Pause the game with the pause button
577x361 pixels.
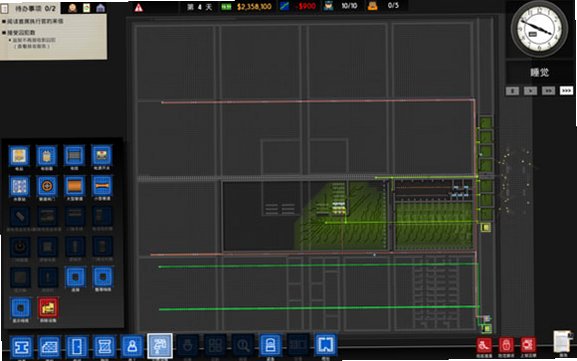click(x=512, y=91)
